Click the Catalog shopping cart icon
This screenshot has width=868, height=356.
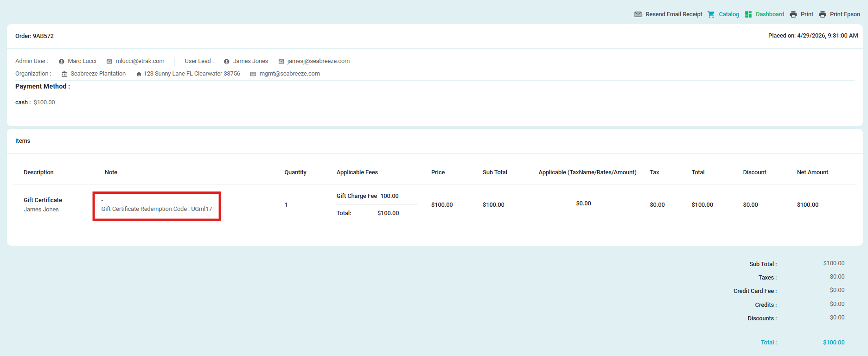pyautogui.click(x=711, y=14)
